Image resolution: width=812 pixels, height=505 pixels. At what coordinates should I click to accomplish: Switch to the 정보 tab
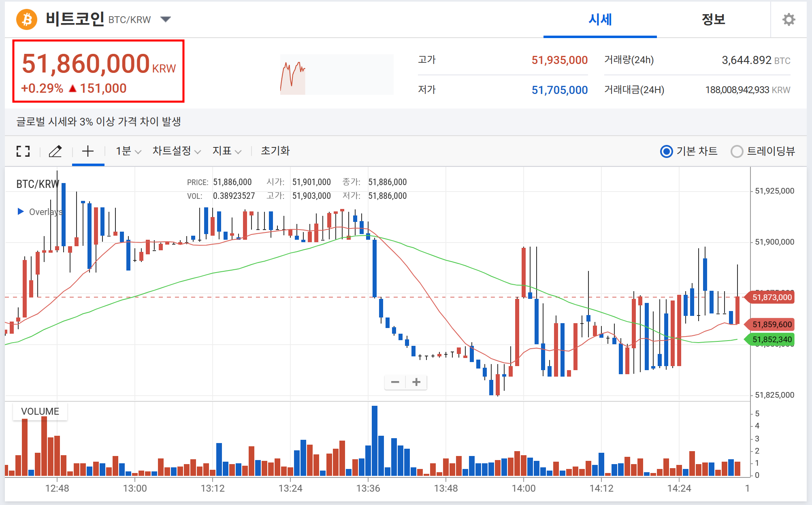pyautogui.click(x=713, y=19)
